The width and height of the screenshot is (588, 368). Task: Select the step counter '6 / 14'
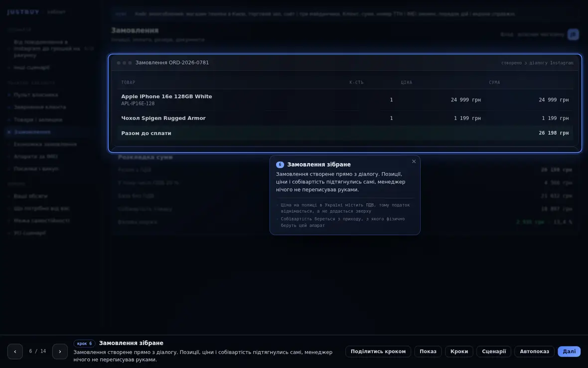pos(37,352)
